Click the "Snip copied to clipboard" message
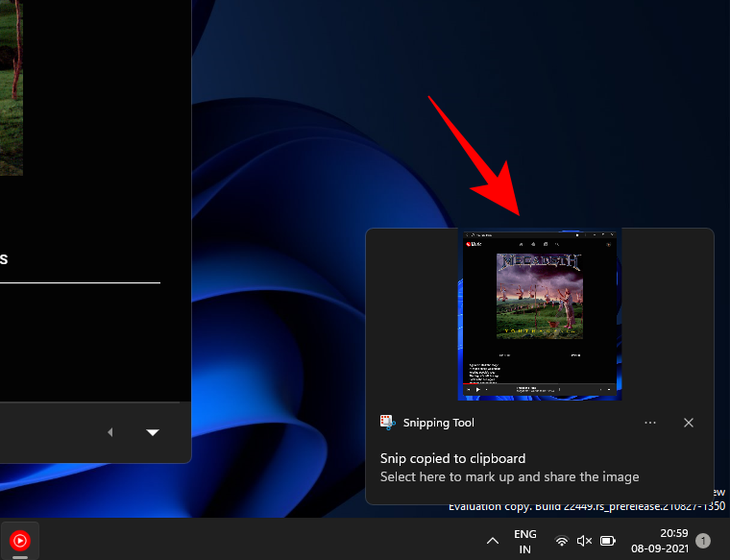Image resolution: width=730 pixels, height=560 pixels. pyautogui.click(x=452, y=458)
